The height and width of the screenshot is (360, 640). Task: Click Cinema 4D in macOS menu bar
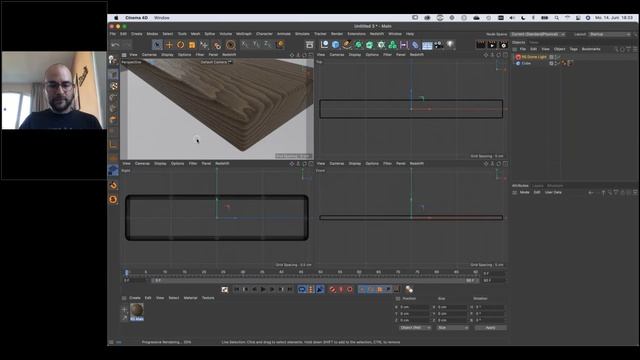click(136, 18)
